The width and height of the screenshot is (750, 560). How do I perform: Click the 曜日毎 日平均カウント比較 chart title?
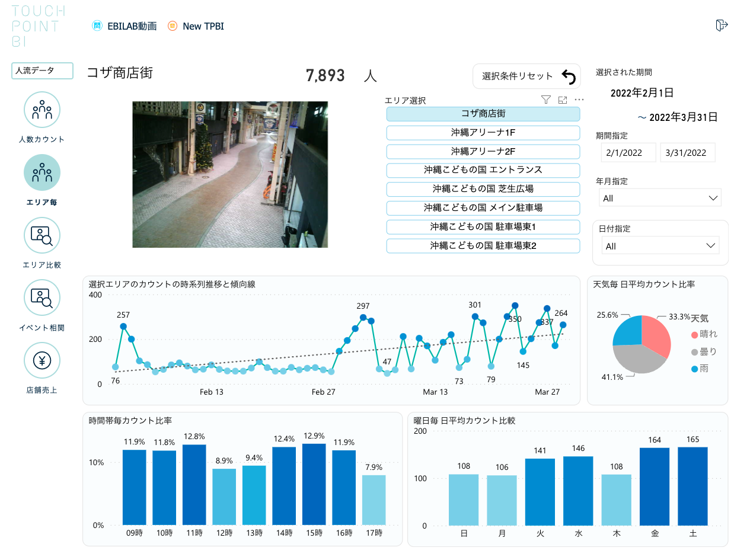point(465,421)
